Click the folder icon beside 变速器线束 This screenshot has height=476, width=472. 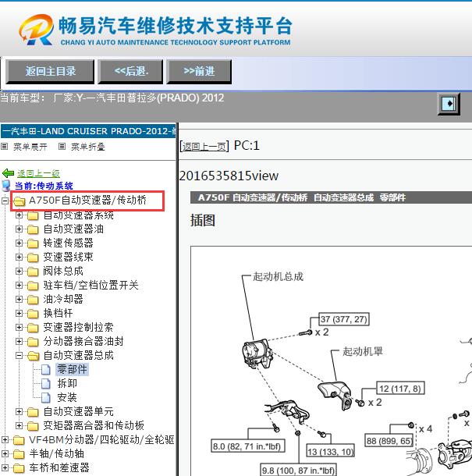pyautogui.click(x=33, y=258)
